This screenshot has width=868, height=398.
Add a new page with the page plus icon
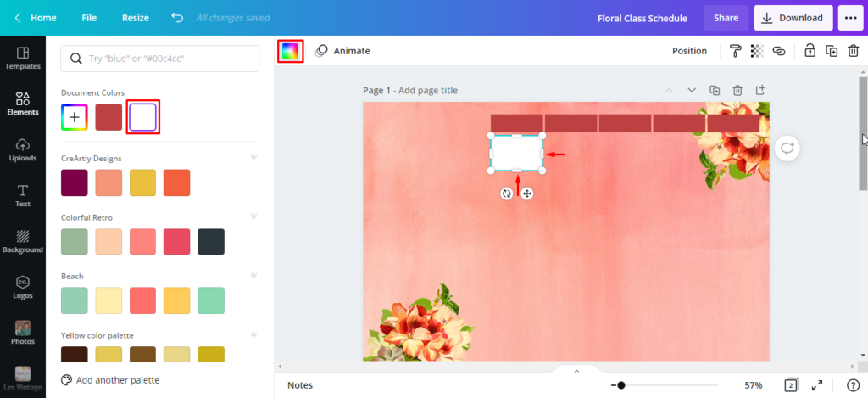[x=760, y=90]
